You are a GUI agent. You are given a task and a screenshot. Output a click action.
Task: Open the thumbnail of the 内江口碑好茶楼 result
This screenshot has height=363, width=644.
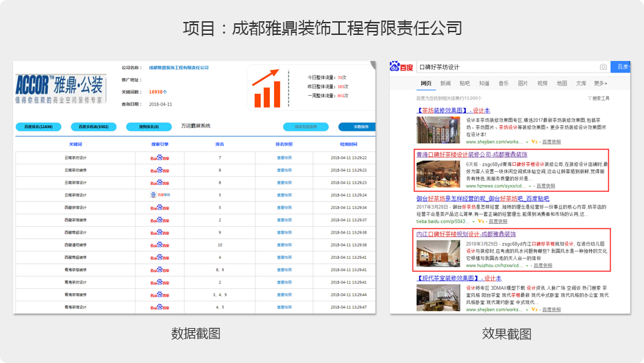[x=438, y=254]
